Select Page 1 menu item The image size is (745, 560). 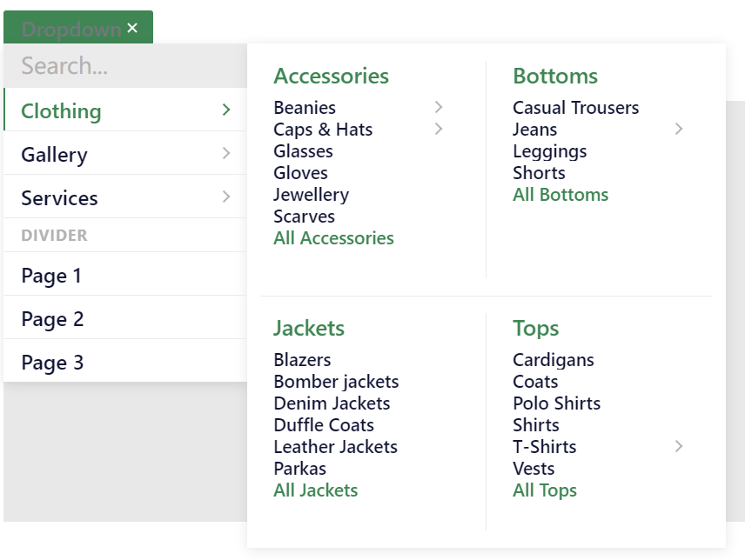point(125,276)
